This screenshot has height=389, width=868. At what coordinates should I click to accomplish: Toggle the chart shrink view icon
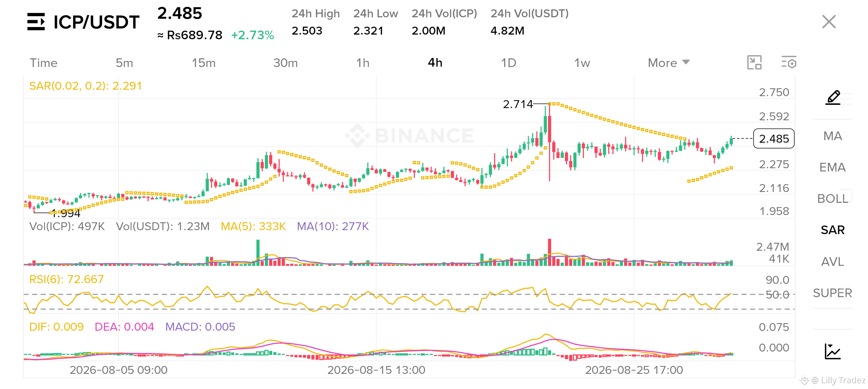point(754,62)
